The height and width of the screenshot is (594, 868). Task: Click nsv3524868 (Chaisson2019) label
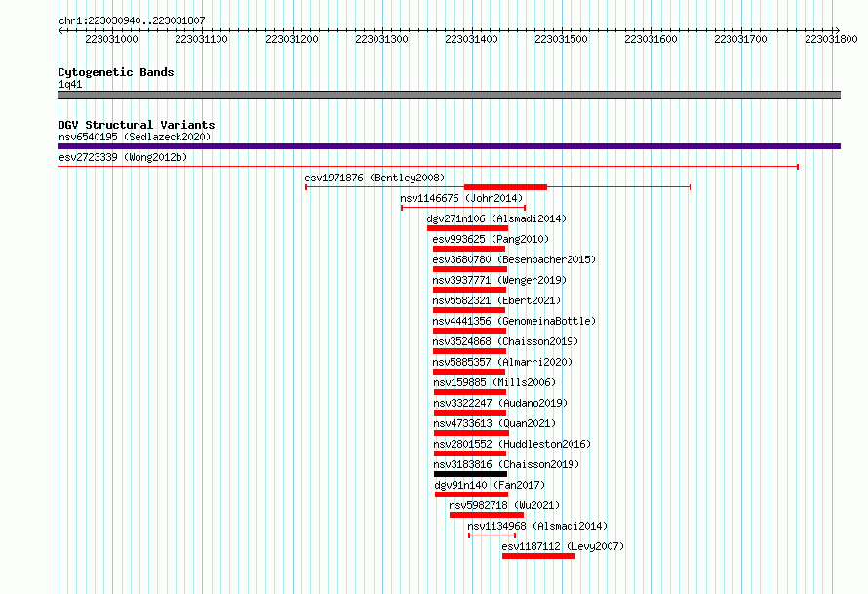tap(505, 341)
